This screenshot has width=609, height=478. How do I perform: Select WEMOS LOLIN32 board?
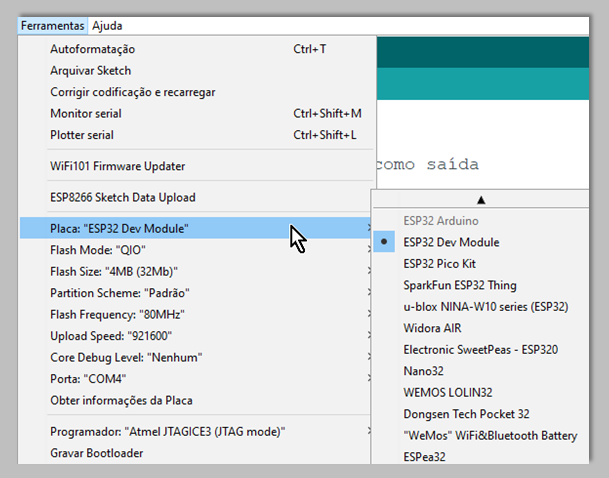pos(448,392)
